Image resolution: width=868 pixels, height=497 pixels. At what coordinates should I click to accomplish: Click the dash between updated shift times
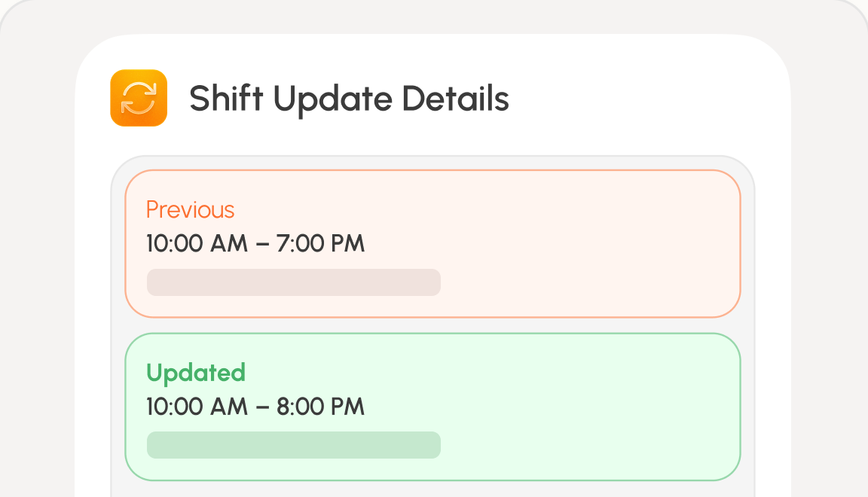pos(262,407)
